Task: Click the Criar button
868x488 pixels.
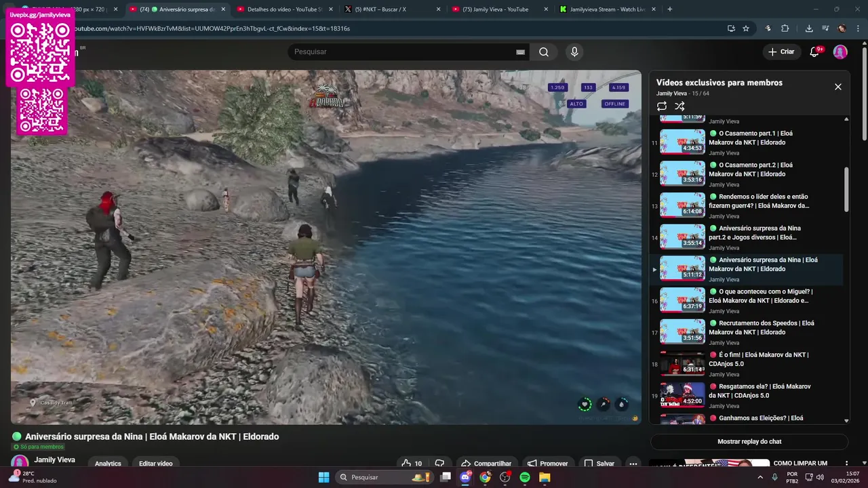Action: 781,52
